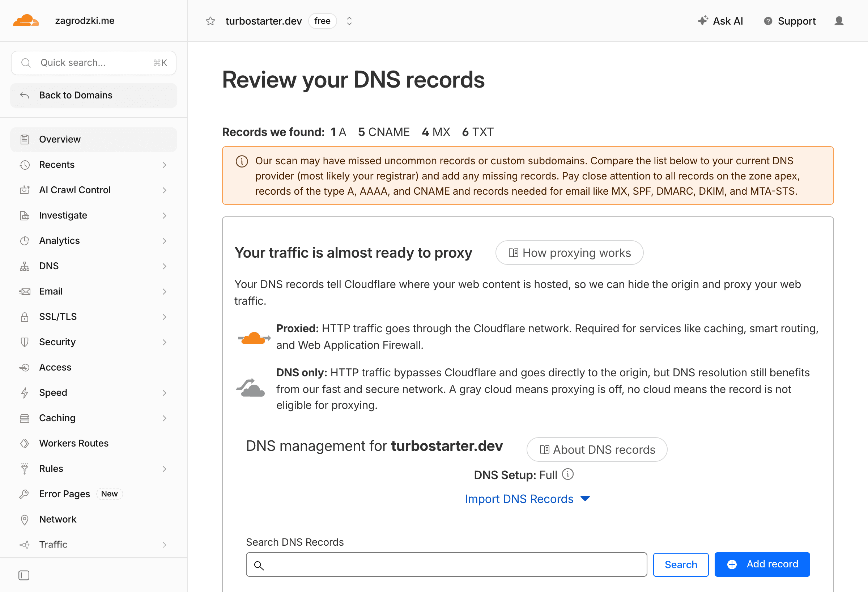Image resolution: width=868 pixels, height=592 pixels.
Task: Click the "4 MX" record count
Action: (436, 132)
